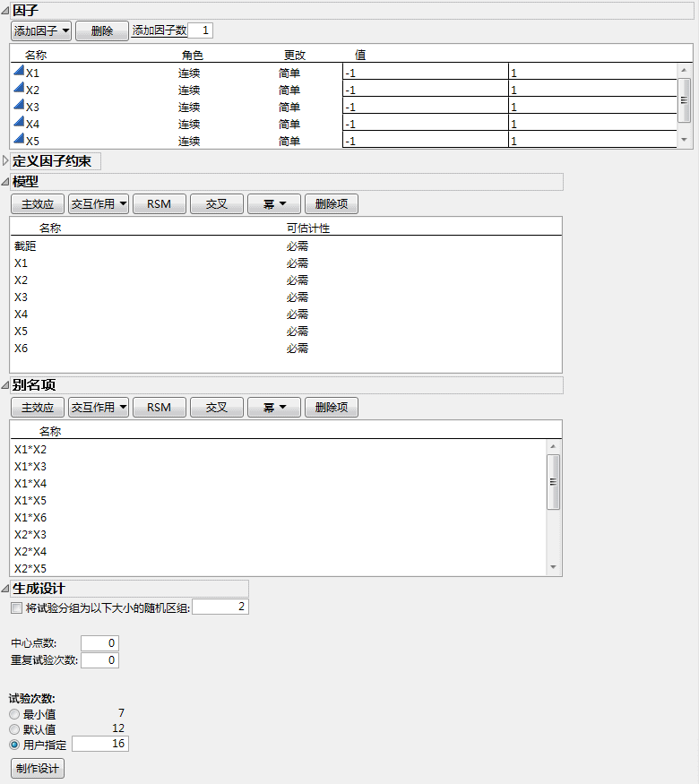The width and height of the screenshot is (699, 784).
Task: Click the factor list scrollbar thumb
Action: pyautogui.click(x=684, y=100)
